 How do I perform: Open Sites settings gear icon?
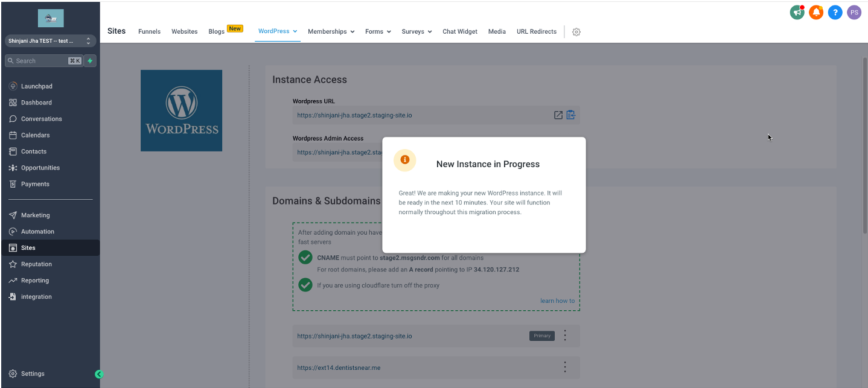click(x=576, y=32)
